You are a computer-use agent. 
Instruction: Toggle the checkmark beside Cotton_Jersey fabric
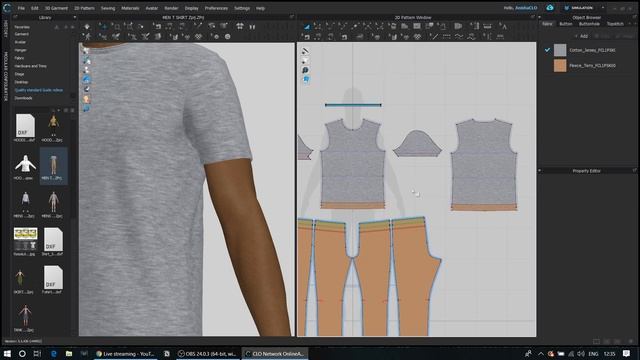click(x=547, y=50)
